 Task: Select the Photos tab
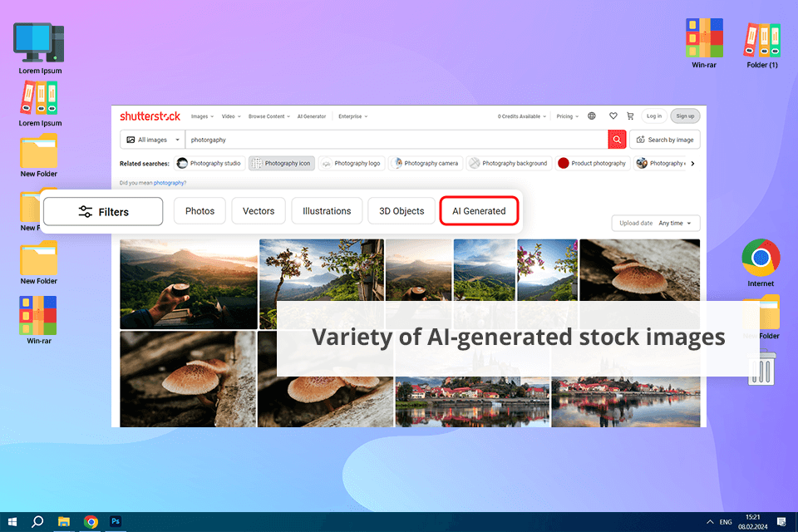199,211
